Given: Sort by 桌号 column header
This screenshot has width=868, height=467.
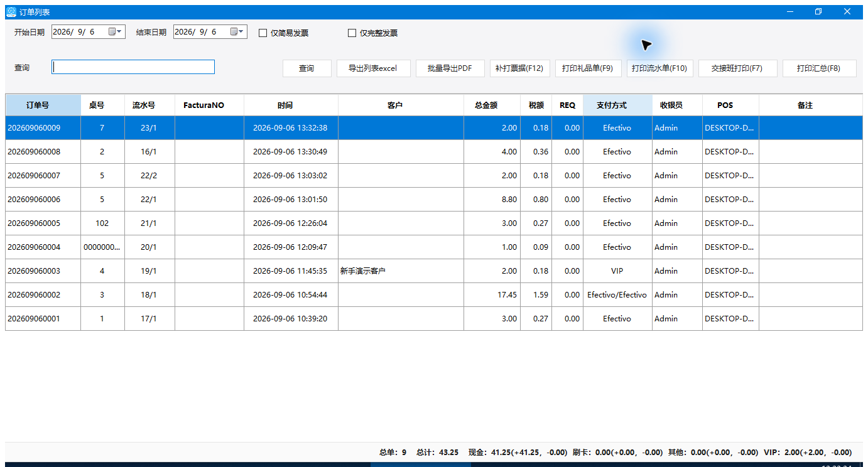Looking at the screenshot, I should [x=102, y=105].
